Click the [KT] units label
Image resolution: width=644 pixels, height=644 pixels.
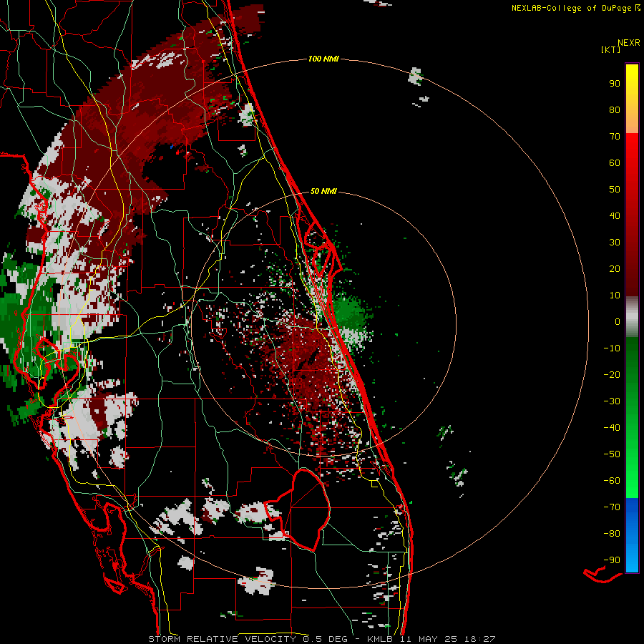pos(611,49)
